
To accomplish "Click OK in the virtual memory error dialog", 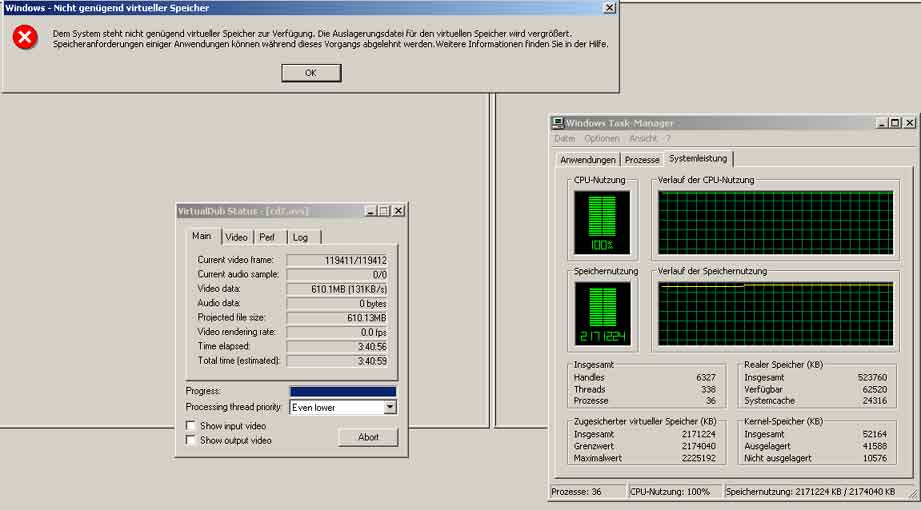I will (x=311, y=73).
